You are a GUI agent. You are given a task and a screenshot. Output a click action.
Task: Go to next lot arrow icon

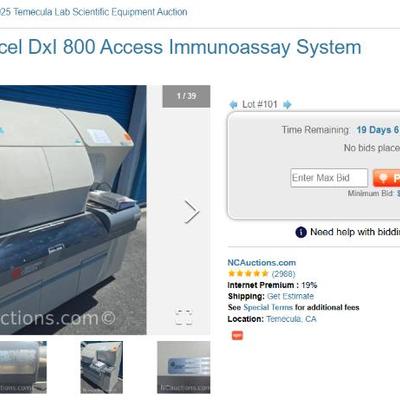pyautogui.click(x=287, y=105)
